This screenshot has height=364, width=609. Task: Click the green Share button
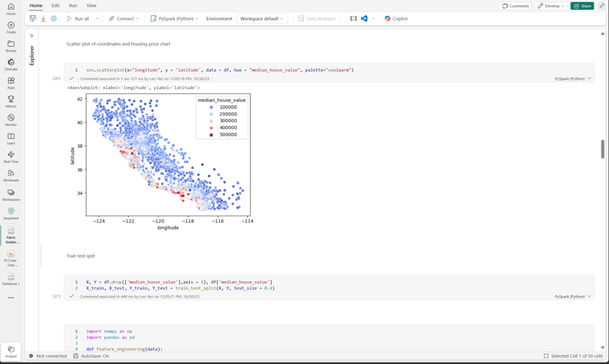point(582,6)
